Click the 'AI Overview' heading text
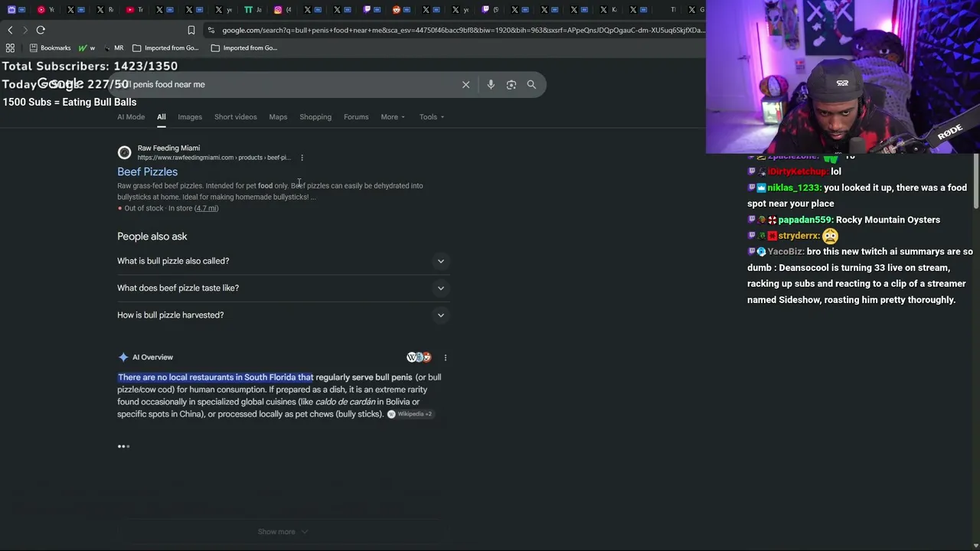 [152, 357]
